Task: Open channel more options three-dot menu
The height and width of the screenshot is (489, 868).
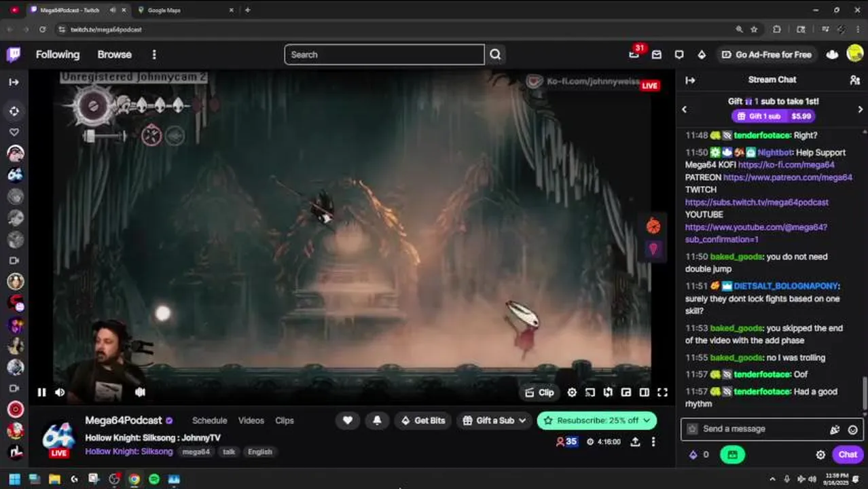Action: click(653, 441)
